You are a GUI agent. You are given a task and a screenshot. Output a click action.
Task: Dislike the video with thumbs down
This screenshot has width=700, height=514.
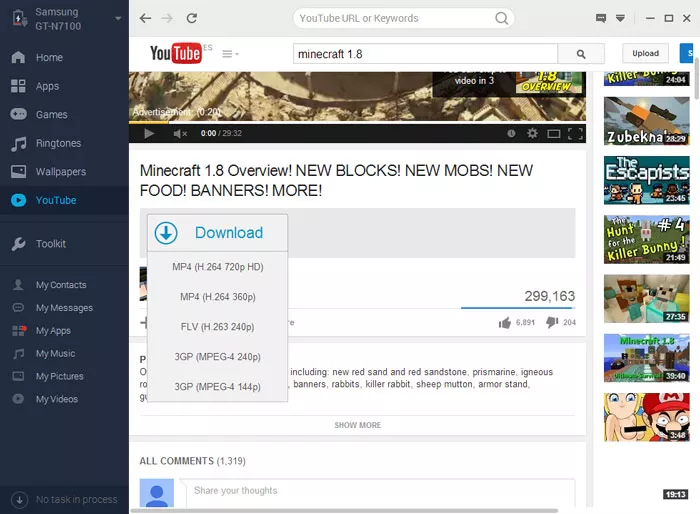click(552, 322)
